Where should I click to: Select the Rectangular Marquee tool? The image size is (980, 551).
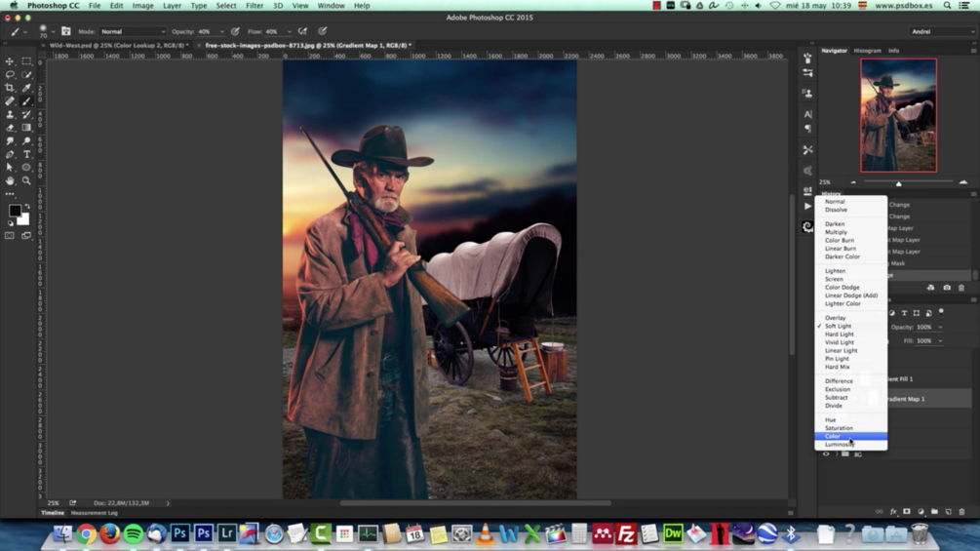26,61
